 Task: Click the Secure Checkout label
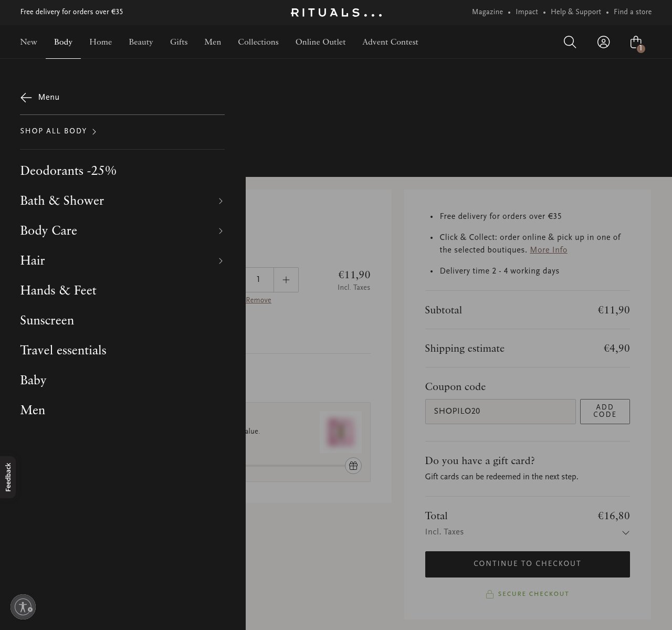point(528,594)
